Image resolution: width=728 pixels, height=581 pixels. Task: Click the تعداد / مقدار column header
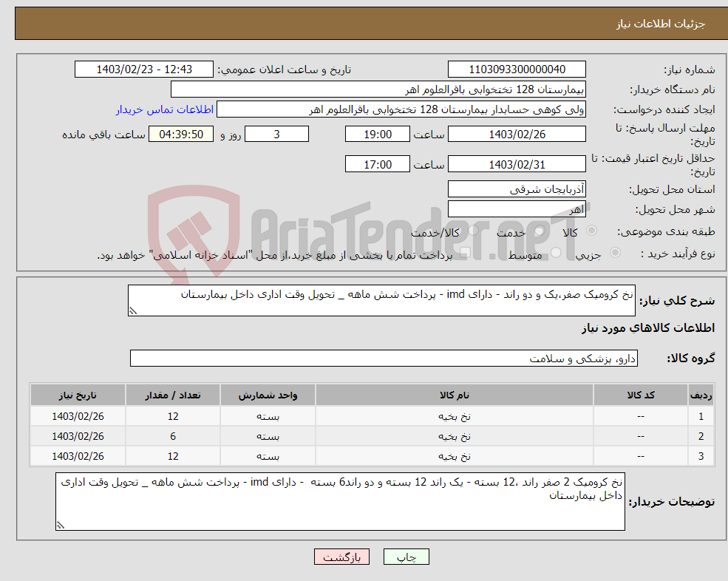173,395
